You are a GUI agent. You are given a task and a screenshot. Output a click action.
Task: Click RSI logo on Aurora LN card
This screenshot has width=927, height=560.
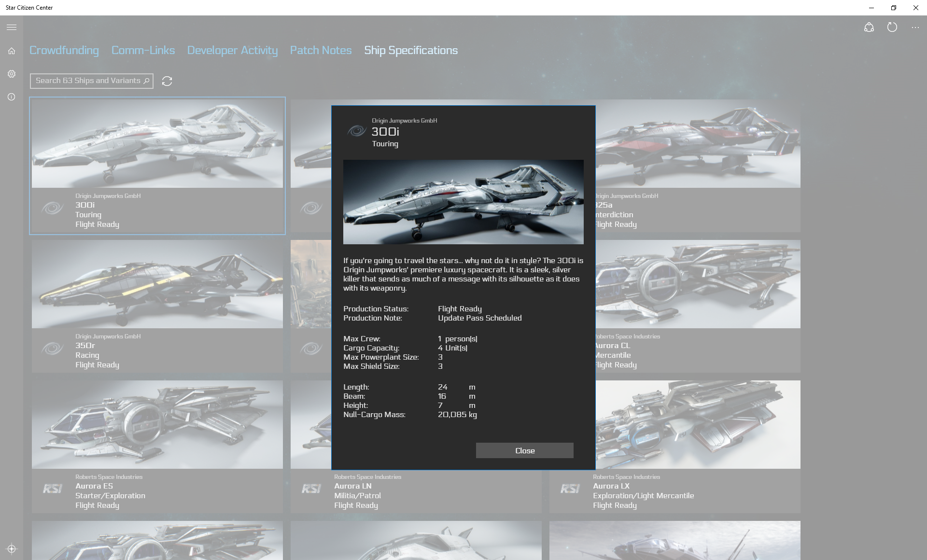pos(311,489)
